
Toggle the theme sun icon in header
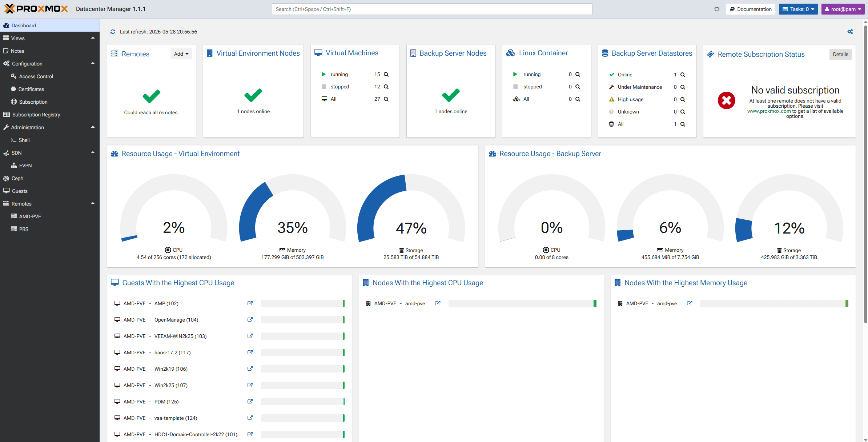point(717,9)
